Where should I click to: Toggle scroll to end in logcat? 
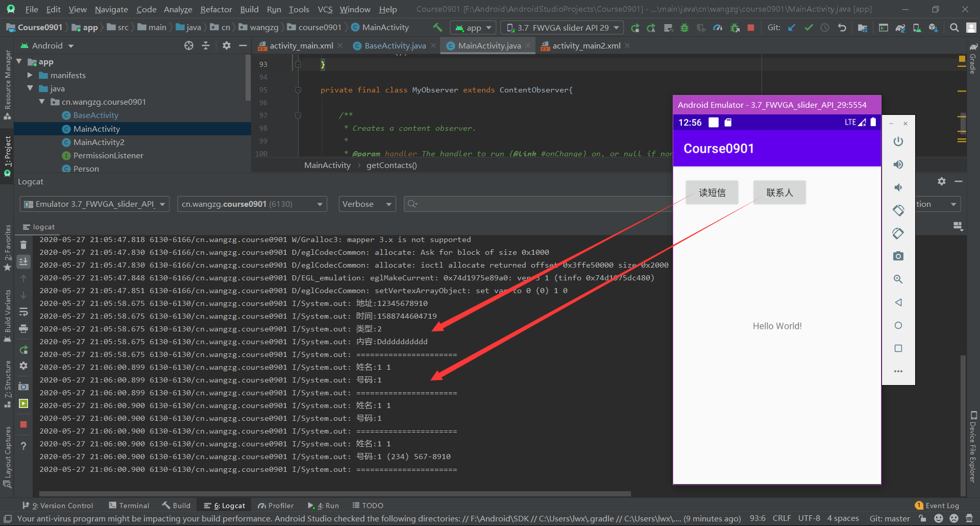click(23, 262)
